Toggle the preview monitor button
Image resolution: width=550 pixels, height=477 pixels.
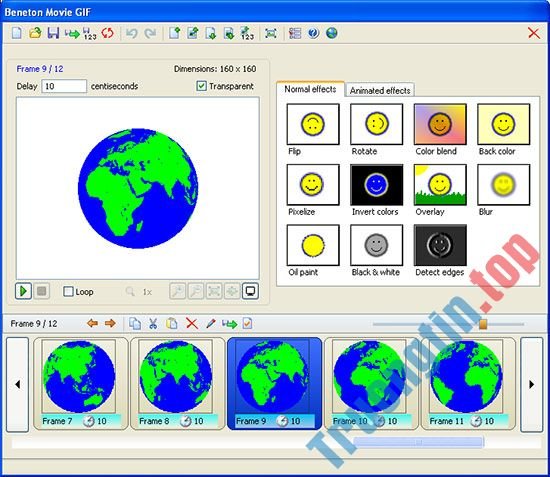click(x=250, y=291)
